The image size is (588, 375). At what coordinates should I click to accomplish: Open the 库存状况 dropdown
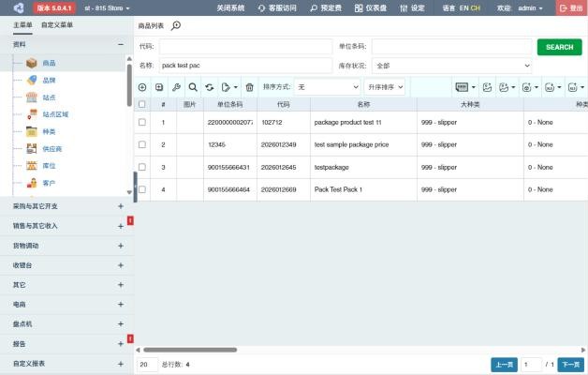click(452, 66)
